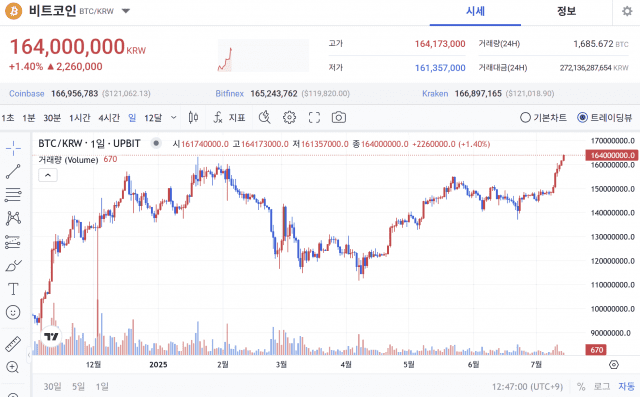Open the Fibonacci retracement tool
The width and height of the screenshot is (640, 397).
click(13, 195)
